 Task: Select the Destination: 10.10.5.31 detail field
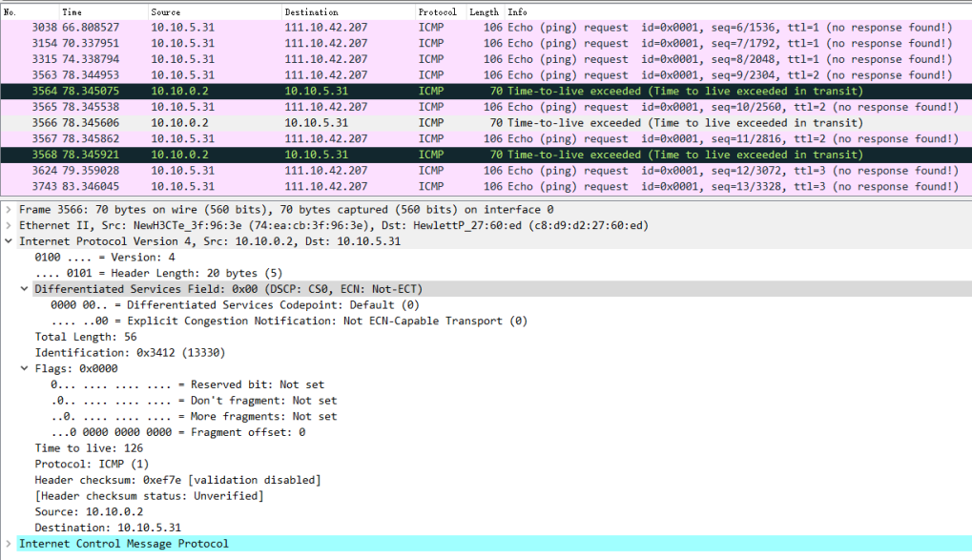pos(108,528)
